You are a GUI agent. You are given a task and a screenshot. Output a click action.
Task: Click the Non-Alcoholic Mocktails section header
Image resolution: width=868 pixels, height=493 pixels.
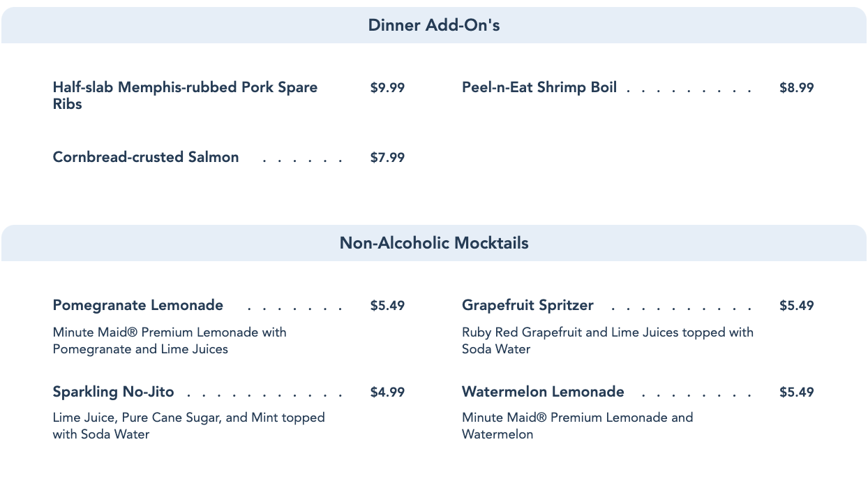(x=434, y=243)
